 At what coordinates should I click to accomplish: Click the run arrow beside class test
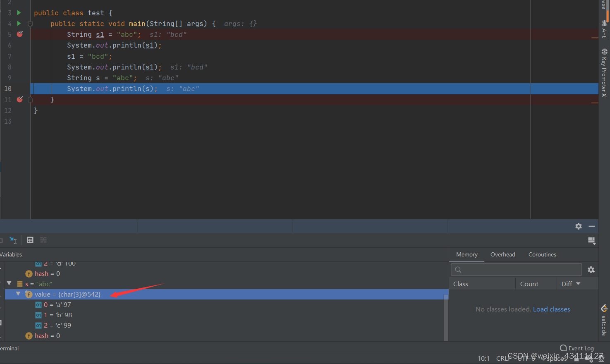19,13
